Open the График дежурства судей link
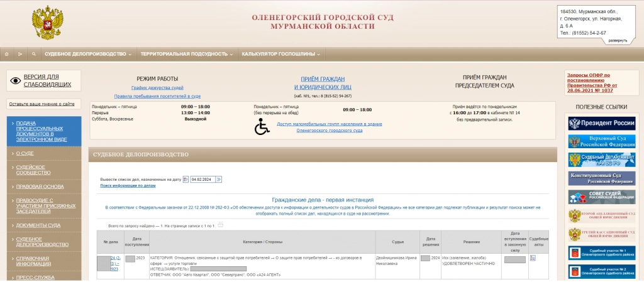This screenshot has width=644, height=292. [x=157, y=88]
